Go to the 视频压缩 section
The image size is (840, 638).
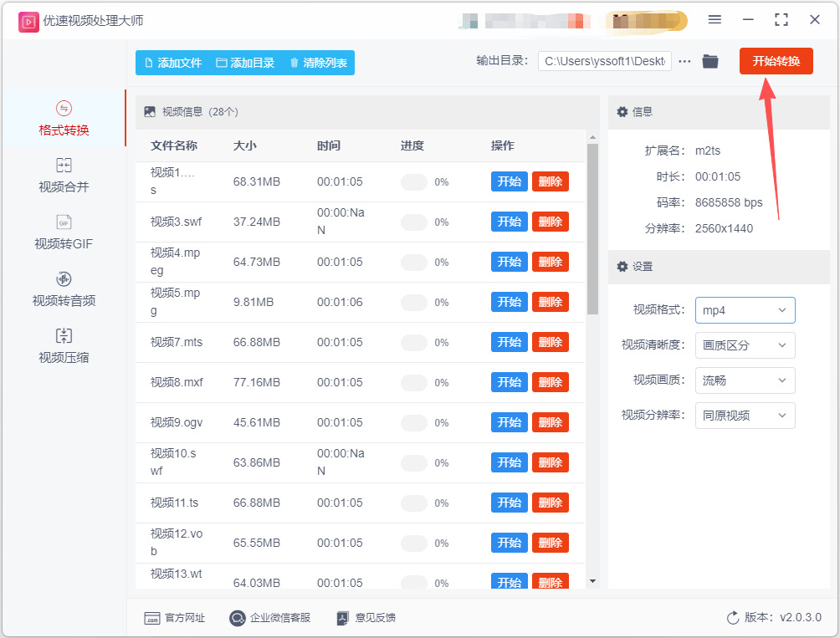(64, 346)
